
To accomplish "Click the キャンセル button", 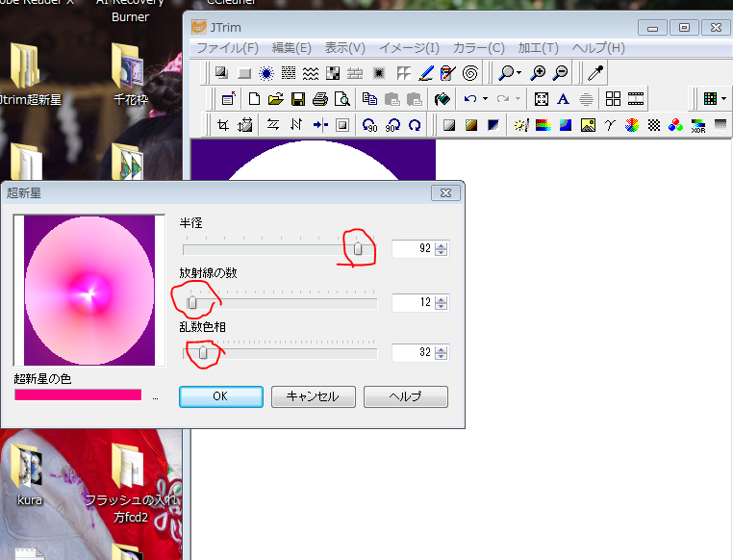I will click(x=314, y=396).
